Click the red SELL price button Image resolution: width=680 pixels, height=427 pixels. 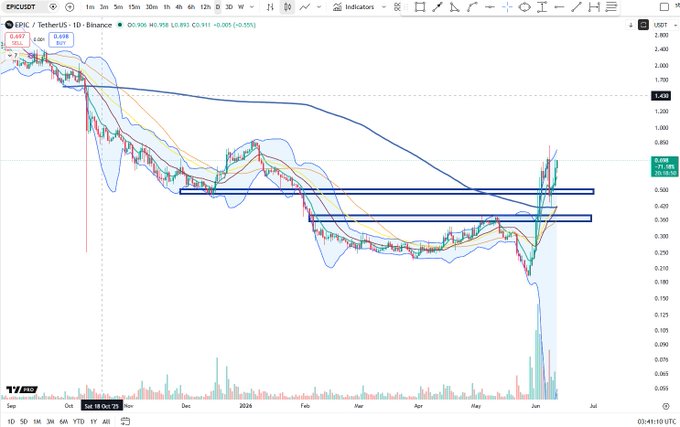pos(17,40)
